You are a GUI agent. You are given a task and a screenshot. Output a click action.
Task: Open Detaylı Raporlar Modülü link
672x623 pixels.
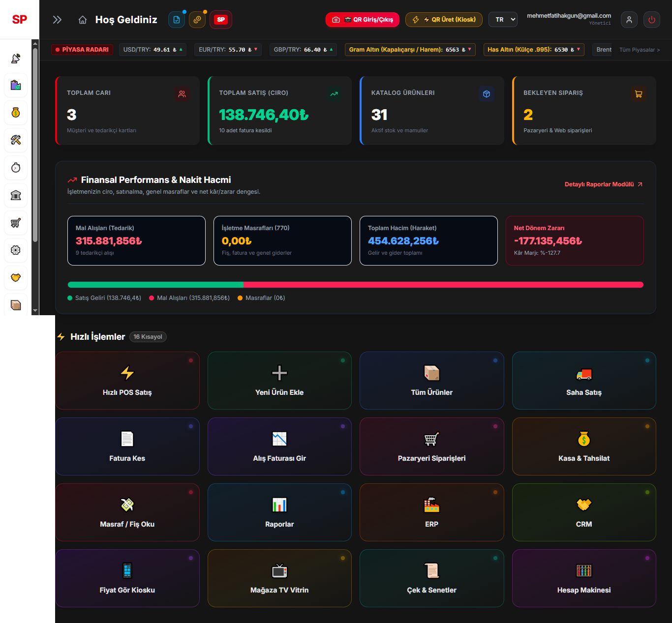[x=604, y=184]
